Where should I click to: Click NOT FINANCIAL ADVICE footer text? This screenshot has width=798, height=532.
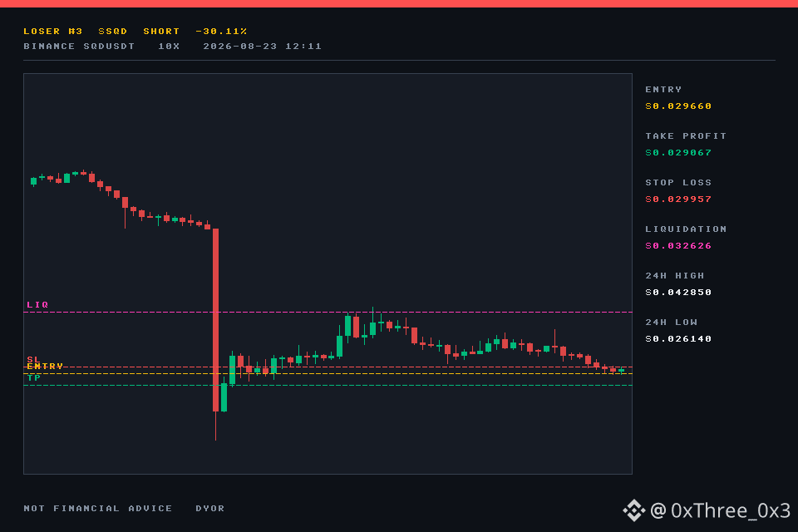98,509
